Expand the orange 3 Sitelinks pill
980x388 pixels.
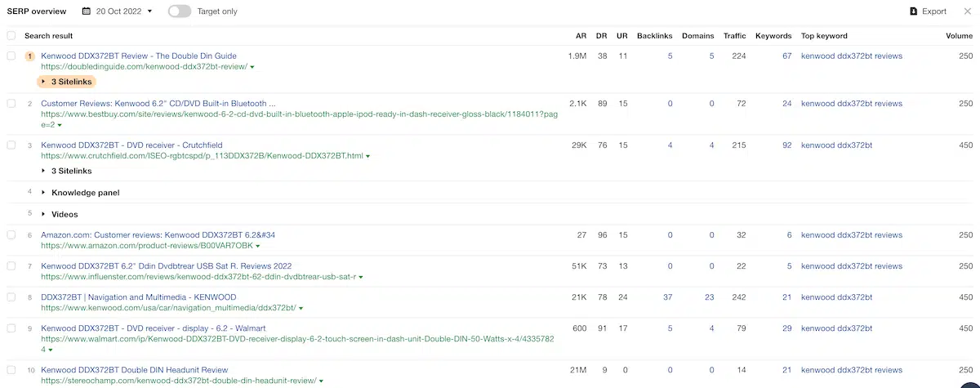tap(66, 82)
